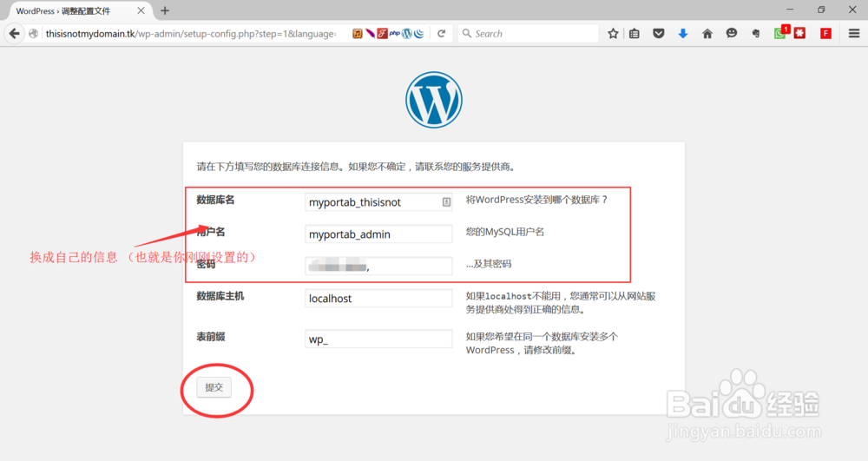Screen dimensions: 868x461
Task: Focus the 密码 password field
Action: click(x=378, y=267)
